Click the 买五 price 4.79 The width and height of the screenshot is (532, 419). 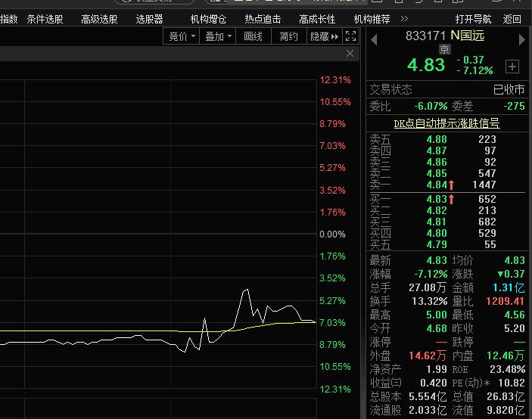point(437,244)
